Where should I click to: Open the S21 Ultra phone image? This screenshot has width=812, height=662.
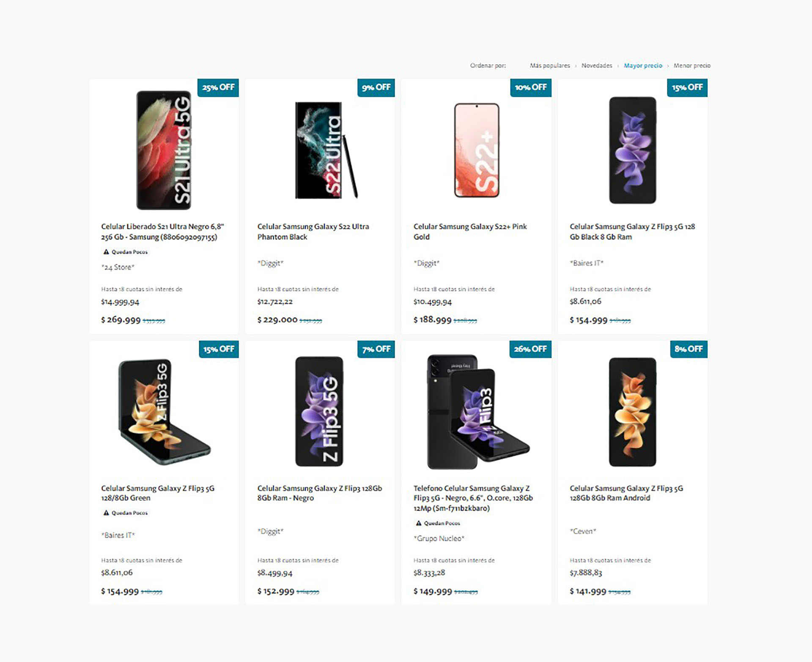coord(164,150)
